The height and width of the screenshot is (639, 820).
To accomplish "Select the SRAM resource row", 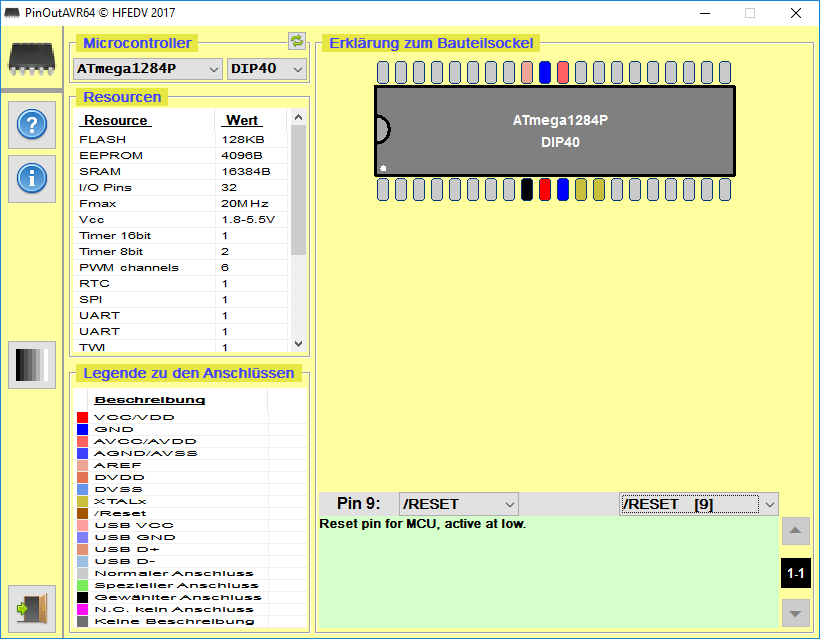I will point(181,172).
